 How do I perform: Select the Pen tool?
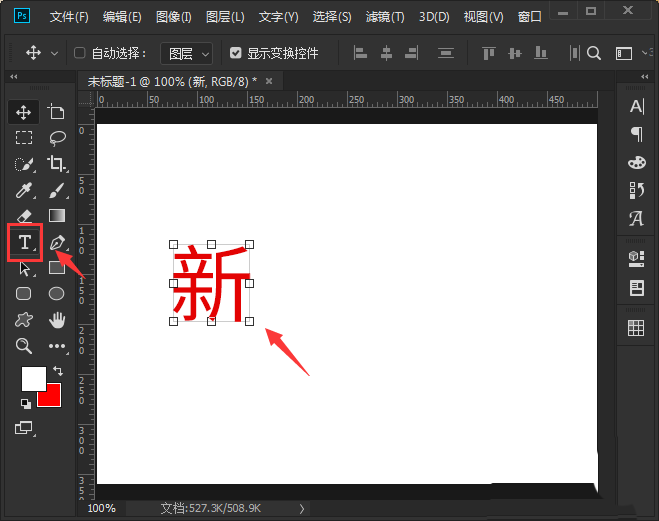pos(57,242)
